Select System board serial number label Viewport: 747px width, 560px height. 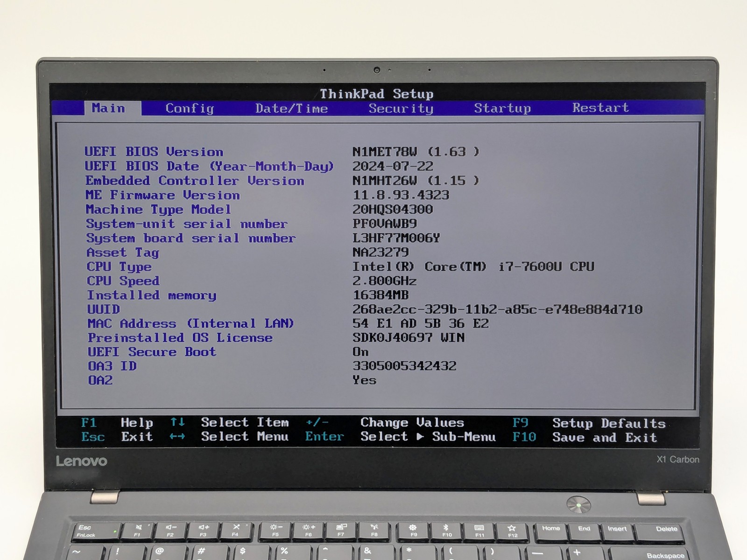click(191, 238)
